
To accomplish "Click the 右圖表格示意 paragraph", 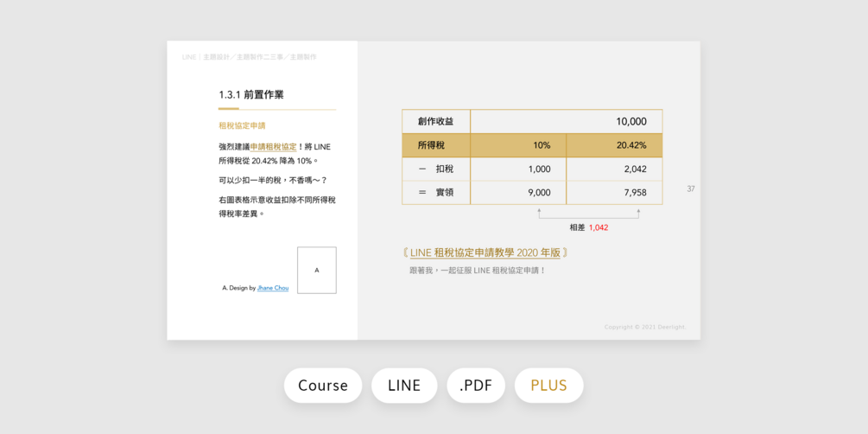I will 276,207.
